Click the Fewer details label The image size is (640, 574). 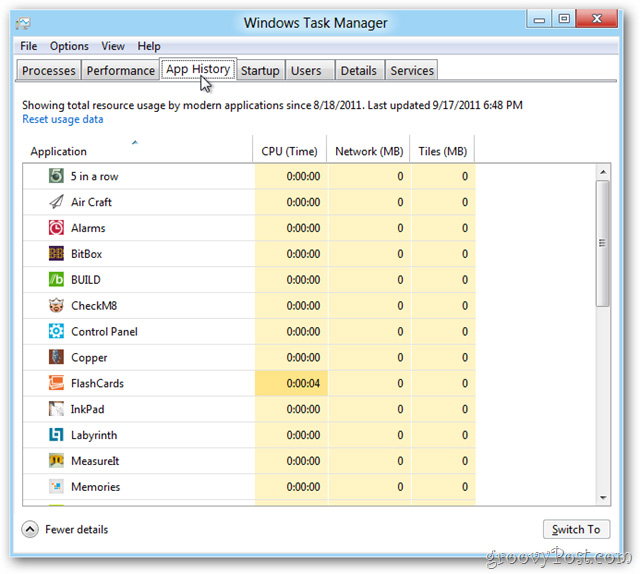(77, 530)
